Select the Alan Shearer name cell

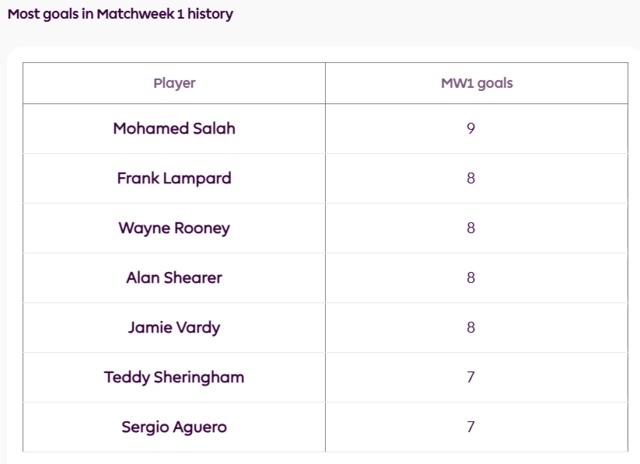(174, 278)
